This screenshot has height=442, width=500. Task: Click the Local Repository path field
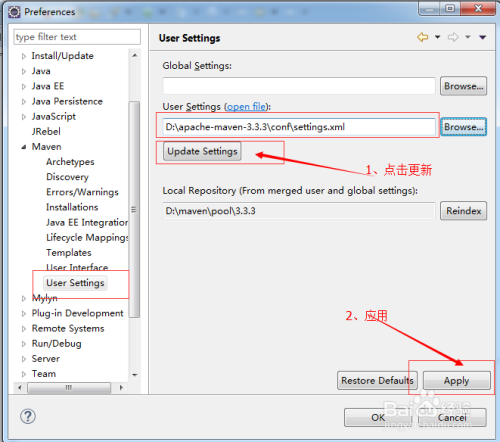(x=299, y=211)
